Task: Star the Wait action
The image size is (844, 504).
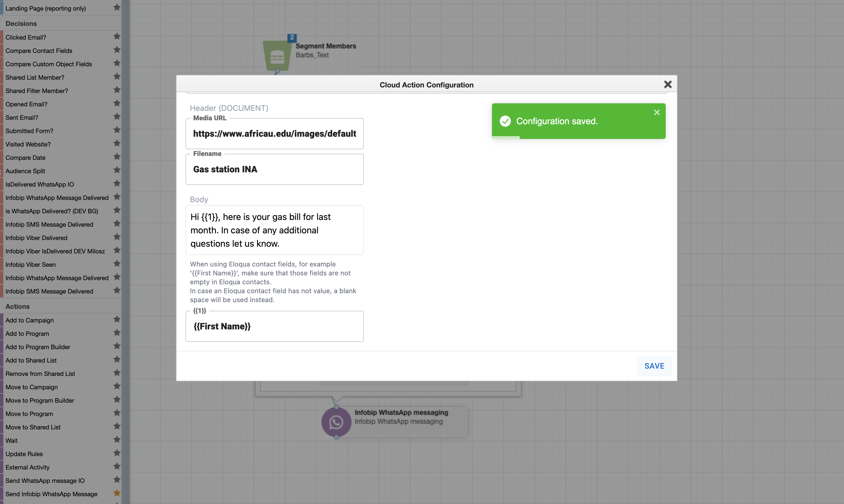Action: click(x=117, y=439)
